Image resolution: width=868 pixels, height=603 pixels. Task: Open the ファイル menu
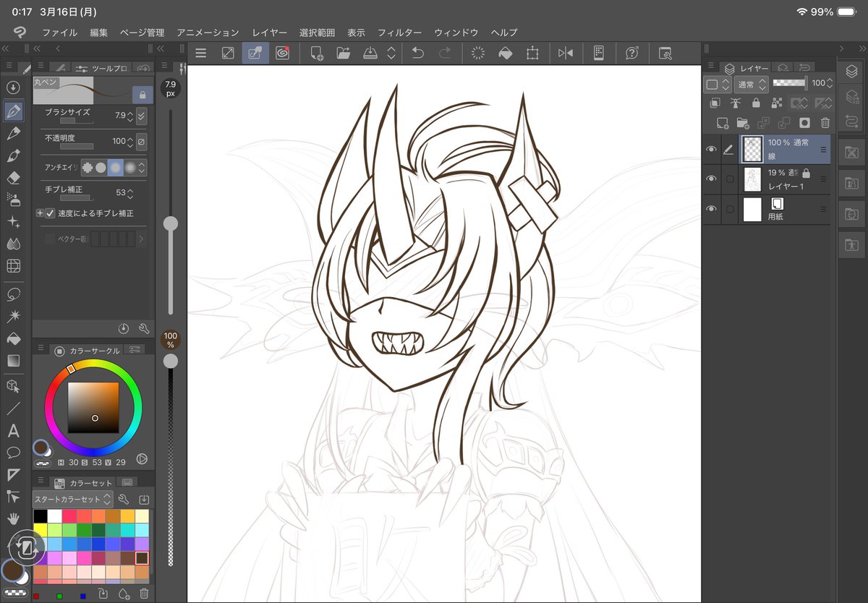point(60,33)
